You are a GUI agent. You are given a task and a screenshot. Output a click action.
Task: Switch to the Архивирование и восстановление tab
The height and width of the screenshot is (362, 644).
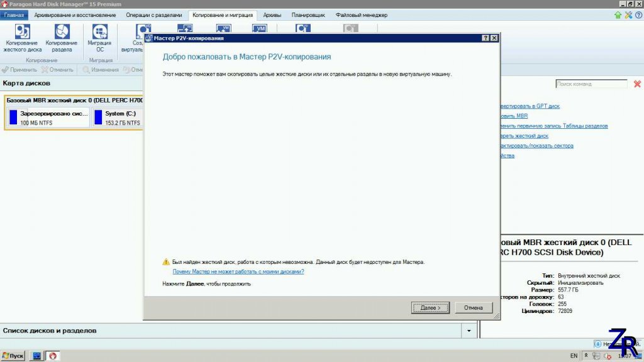[75, 14]
